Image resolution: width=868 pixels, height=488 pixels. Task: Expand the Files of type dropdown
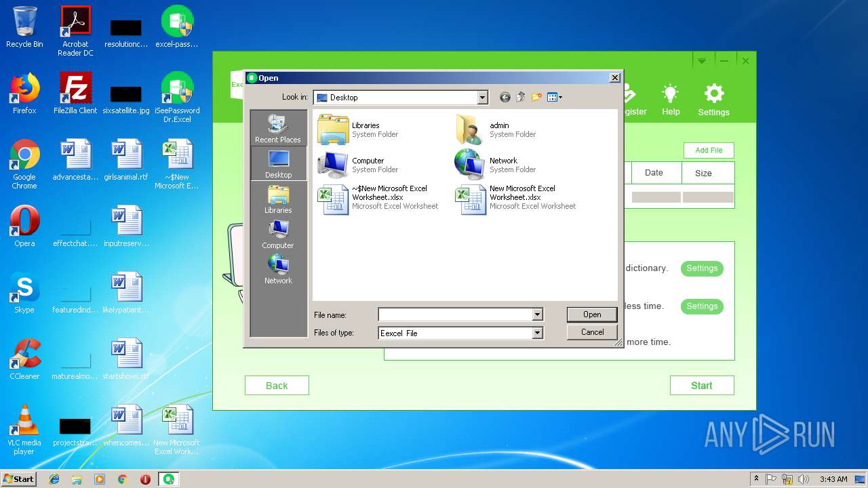click(537, 333)
